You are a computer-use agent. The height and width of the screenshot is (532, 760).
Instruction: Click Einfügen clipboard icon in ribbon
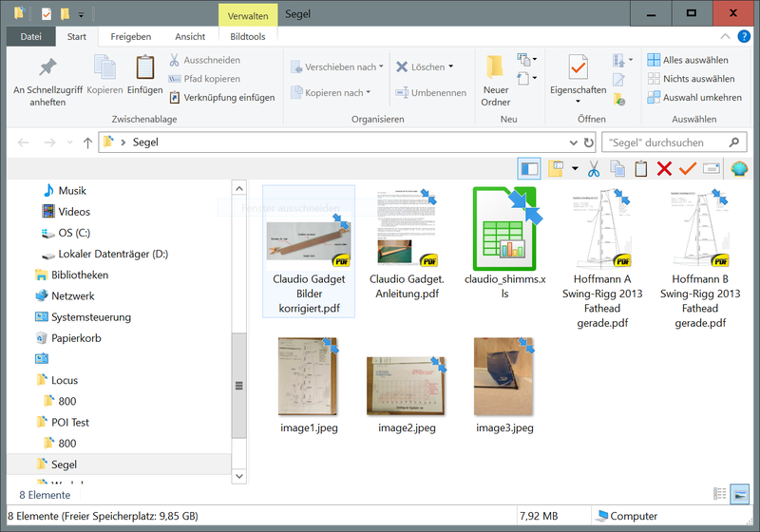[144, 75]
